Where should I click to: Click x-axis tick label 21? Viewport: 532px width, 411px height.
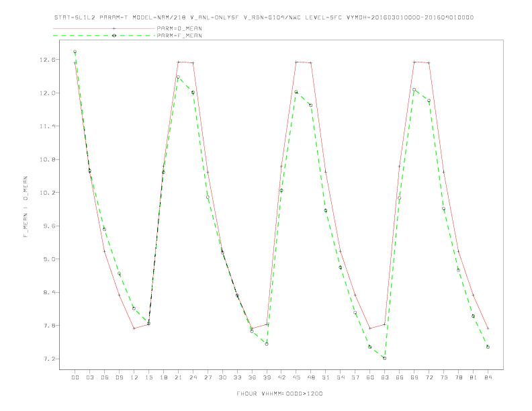[178, 377]
